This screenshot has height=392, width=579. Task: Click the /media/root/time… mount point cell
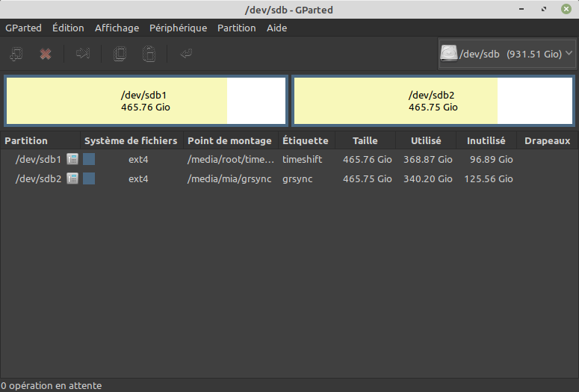[x=231, y=160]
